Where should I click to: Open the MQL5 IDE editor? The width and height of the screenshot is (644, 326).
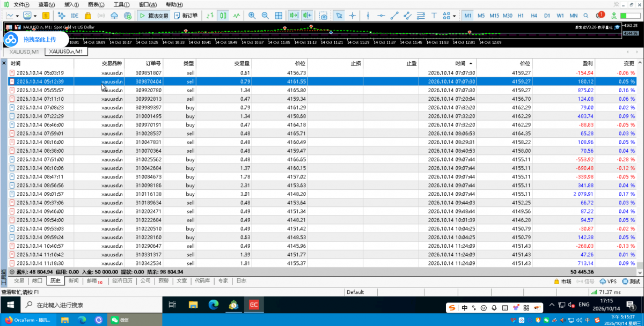pos(74,16)
